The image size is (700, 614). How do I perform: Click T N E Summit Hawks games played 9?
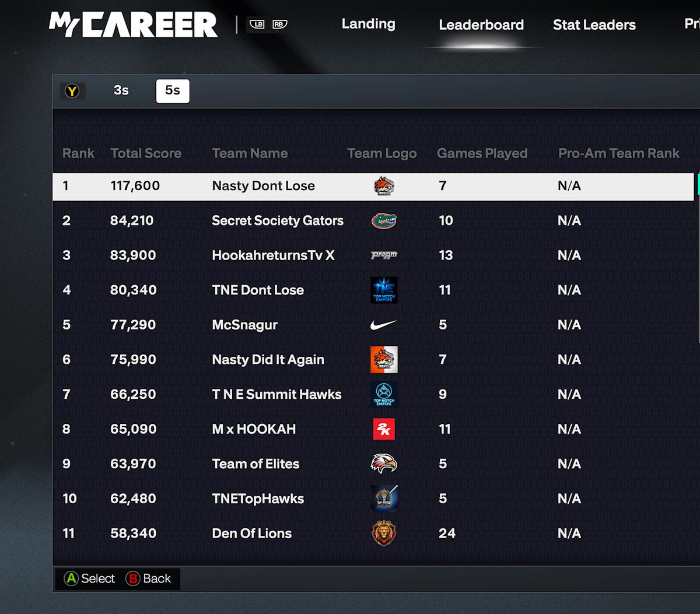[443, 394]
